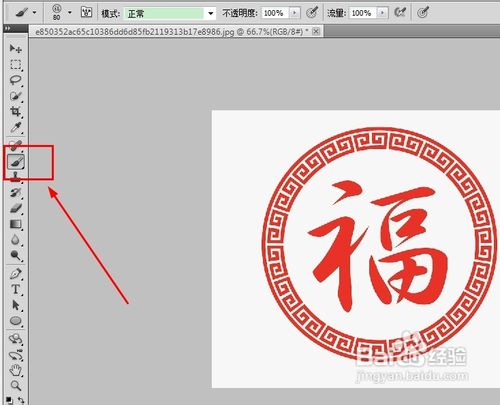Select the Horizontal Type tool
The image size is (500, 405).
point(15,289)
